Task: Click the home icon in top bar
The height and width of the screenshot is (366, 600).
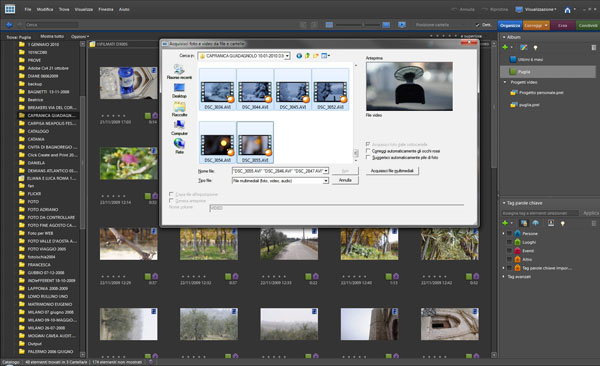Action: [567, 10]
